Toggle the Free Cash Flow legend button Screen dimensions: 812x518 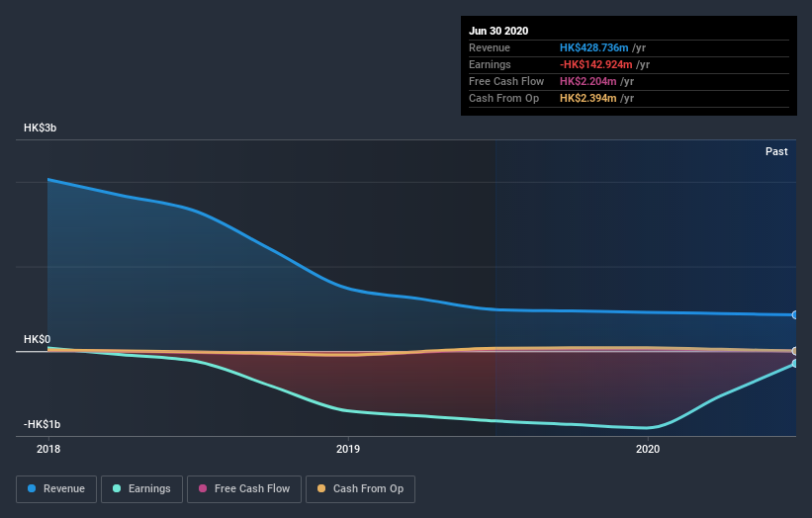pos(244,489)
